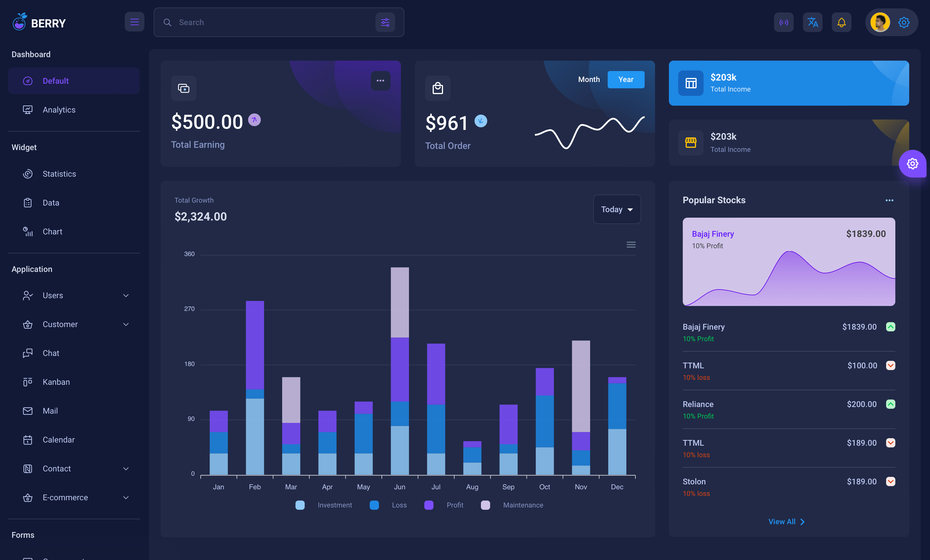The image size is (930, 560).
Task: Click the Profit legend swatch below the chart
Action: click(429, 505)
